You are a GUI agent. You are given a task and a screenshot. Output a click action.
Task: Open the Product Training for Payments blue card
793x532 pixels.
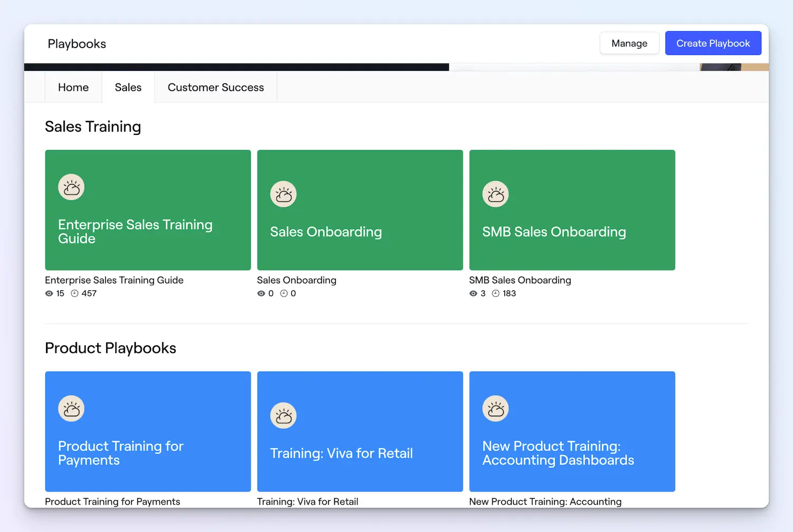tap(148, 432)
